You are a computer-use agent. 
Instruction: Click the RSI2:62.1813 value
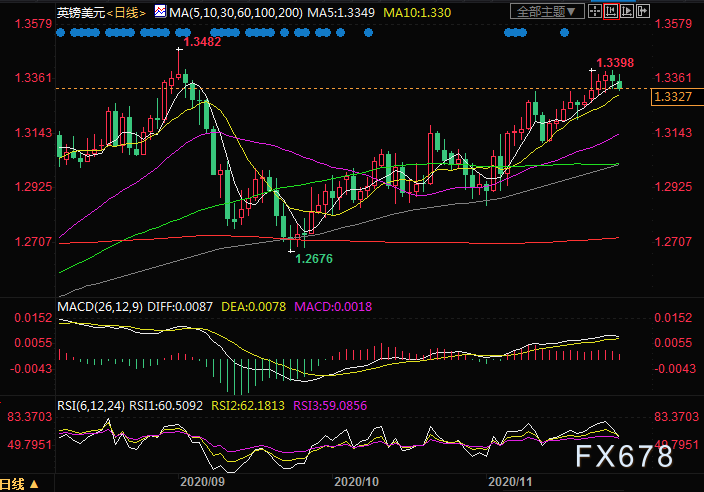pos(248,406)
